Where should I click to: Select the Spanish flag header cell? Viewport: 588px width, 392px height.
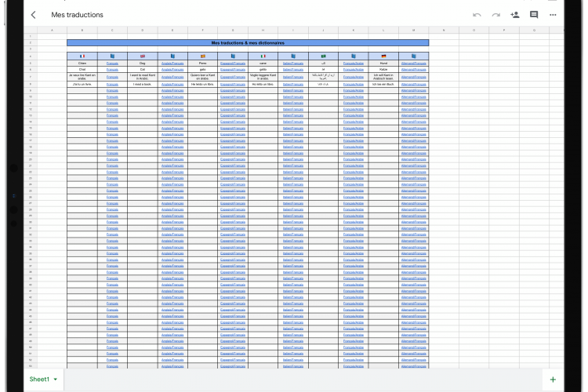point(203,56)
